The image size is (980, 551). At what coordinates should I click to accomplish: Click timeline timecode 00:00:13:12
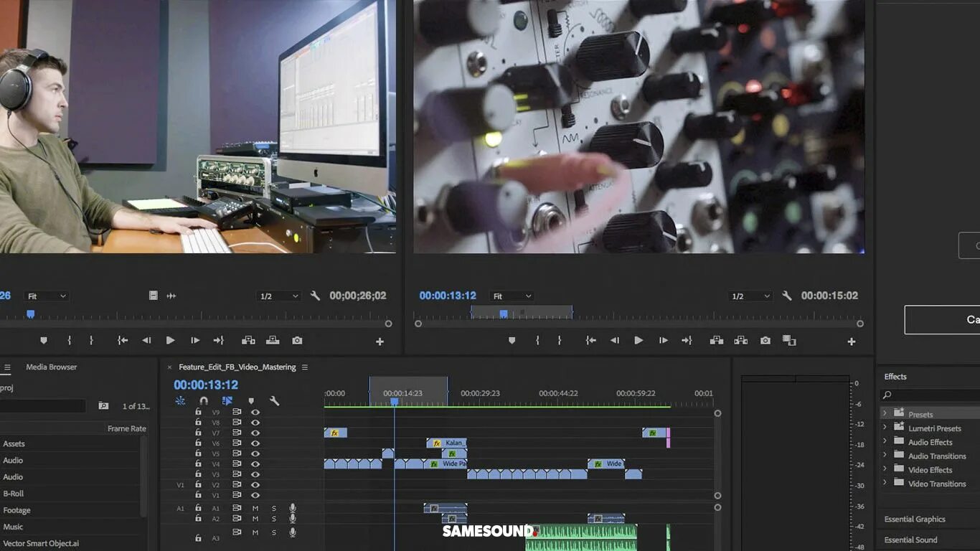[x=206, y=385]
